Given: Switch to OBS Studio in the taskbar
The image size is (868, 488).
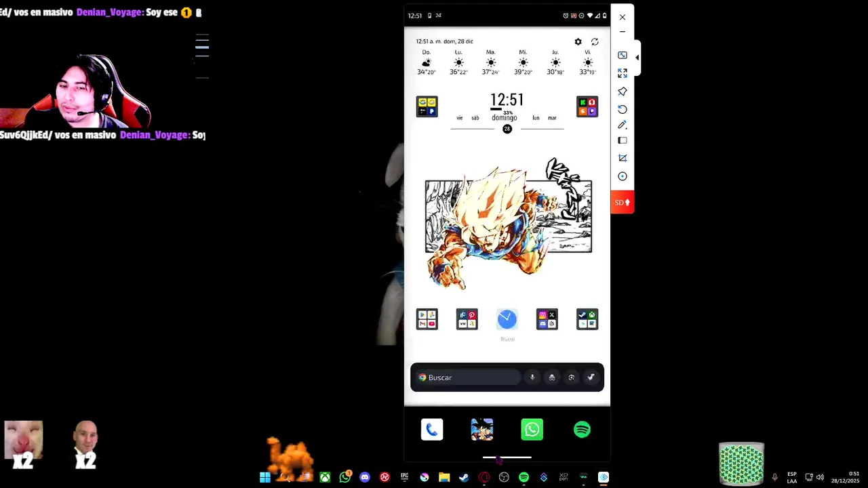Looking at the screenshot, I should pyautogui.click(x=504, y=477).
